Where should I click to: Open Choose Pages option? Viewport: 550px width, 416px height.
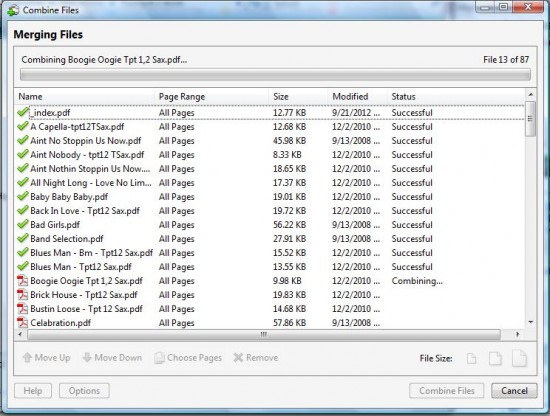[x=188, y=358]
